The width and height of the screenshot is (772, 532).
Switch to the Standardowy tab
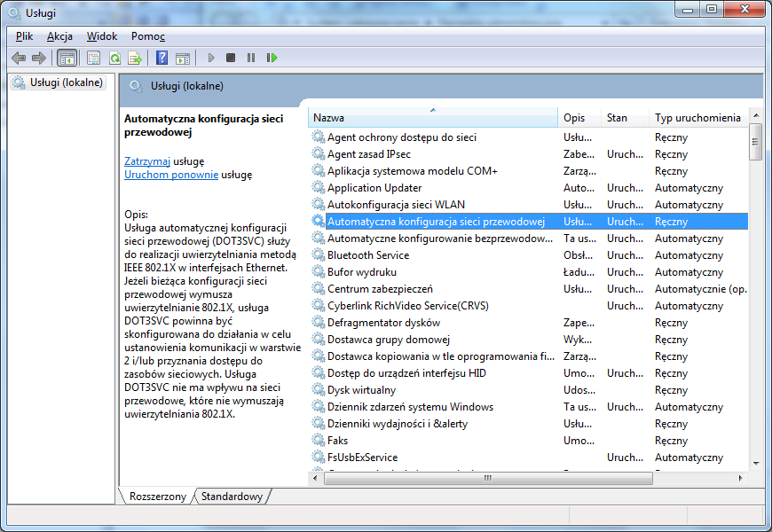[x=232, y=497]
